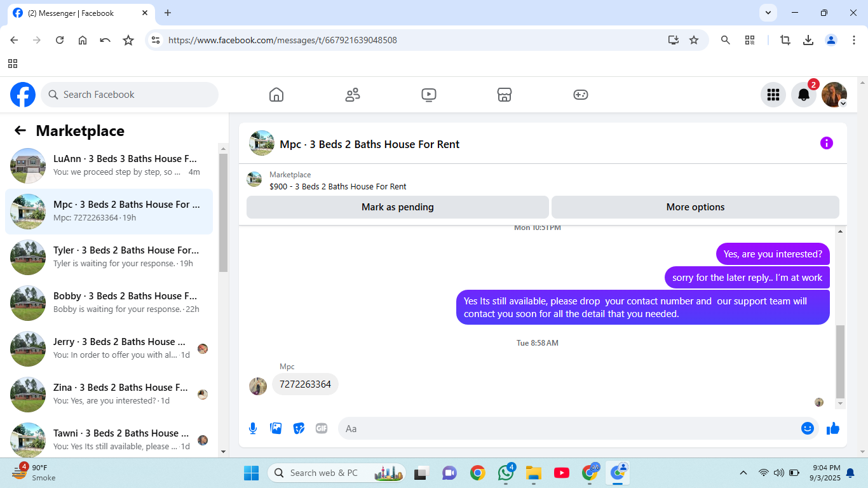Show hidden system tray icons chevron
This screenshot has width=868, height=488.
click(743, 473)
